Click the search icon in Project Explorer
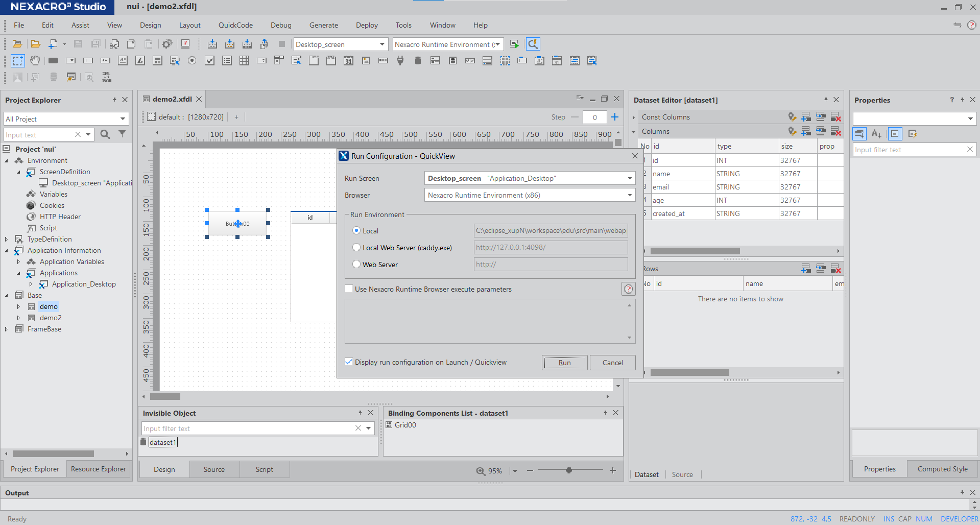 pos(105,134)
